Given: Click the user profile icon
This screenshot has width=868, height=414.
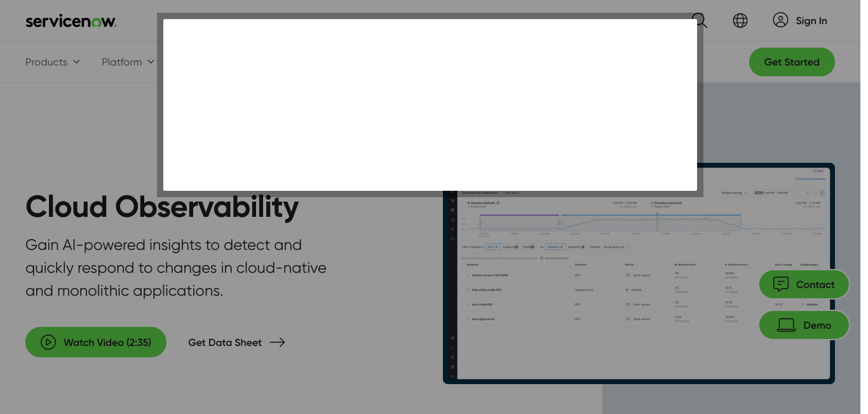Looking at the screenshot, I should coord(780,20).
